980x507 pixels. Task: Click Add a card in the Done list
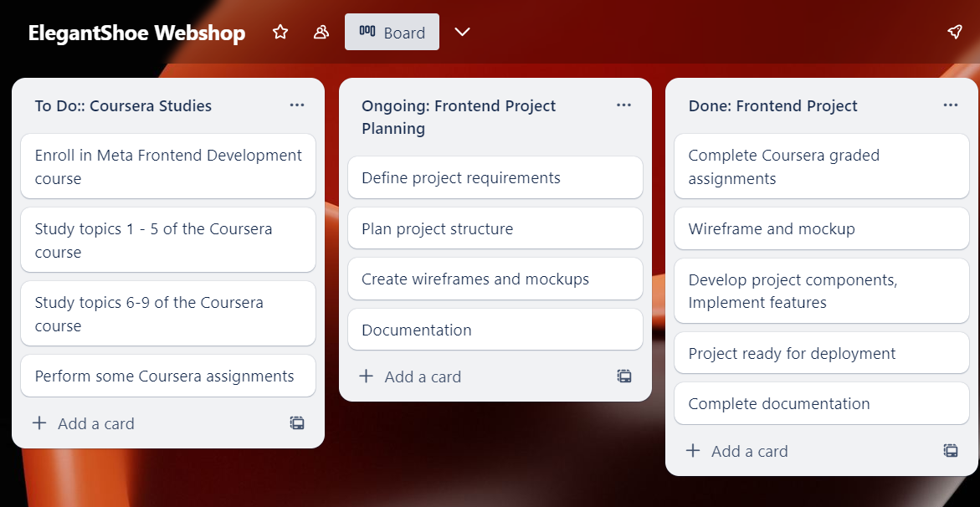coord(749,450)
